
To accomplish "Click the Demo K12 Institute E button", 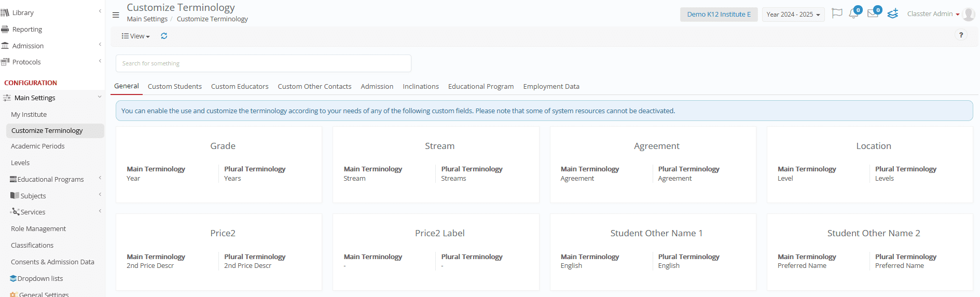I will point(719,15).
